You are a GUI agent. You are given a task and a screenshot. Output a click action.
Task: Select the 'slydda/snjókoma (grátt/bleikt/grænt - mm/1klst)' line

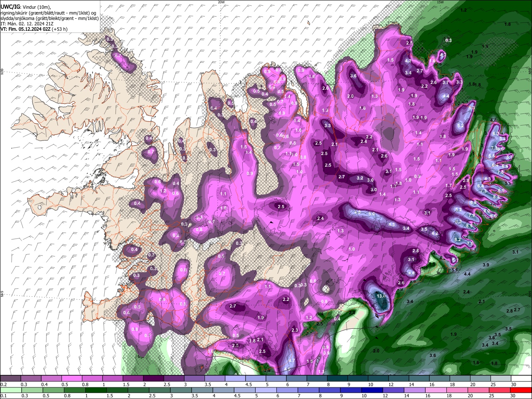point(49,18)
